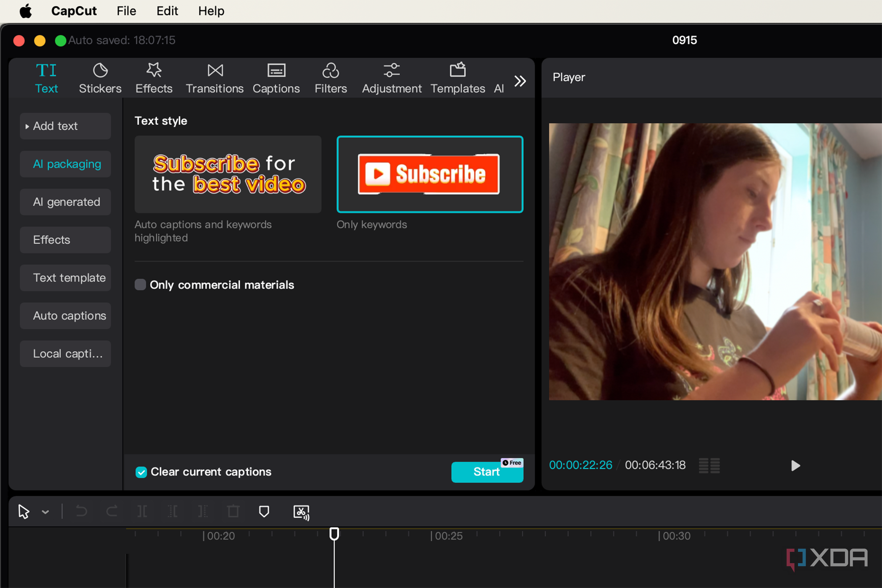Expand the Add text section

pyautogui.click(x=65, y=126)
